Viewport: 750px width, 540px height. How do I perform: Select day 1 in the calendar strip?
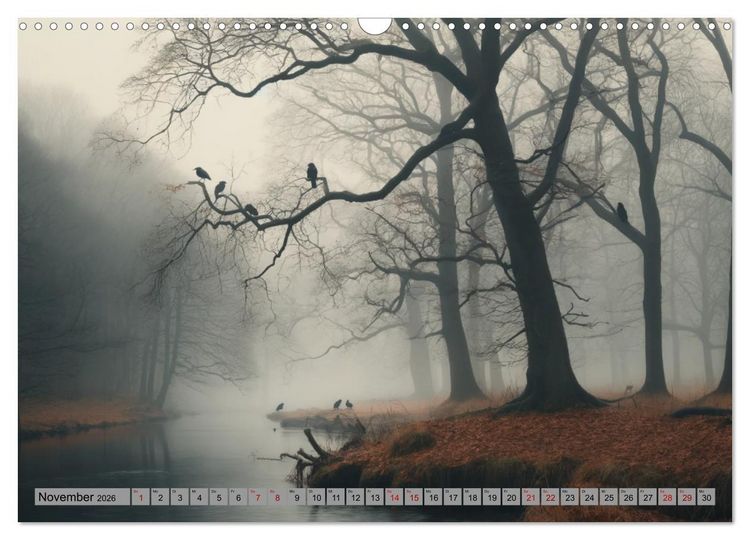[141, 497]
